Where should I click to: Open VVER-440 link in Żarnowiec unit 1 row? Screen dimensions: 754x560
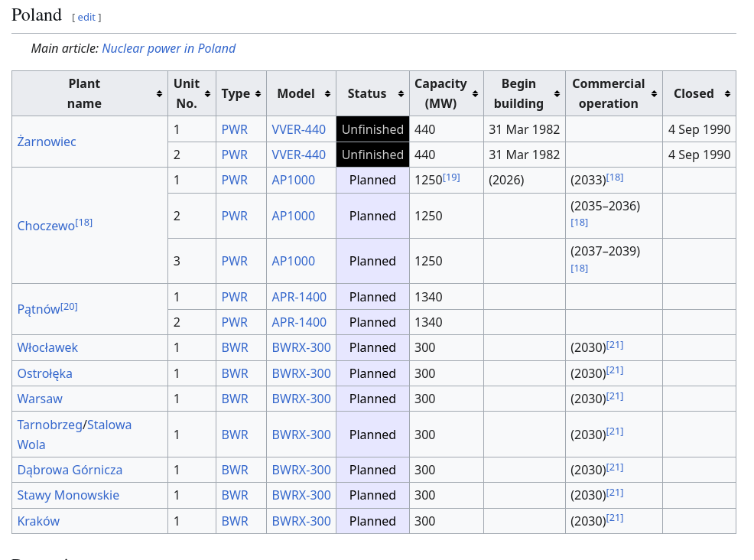(x=299, y=129)
